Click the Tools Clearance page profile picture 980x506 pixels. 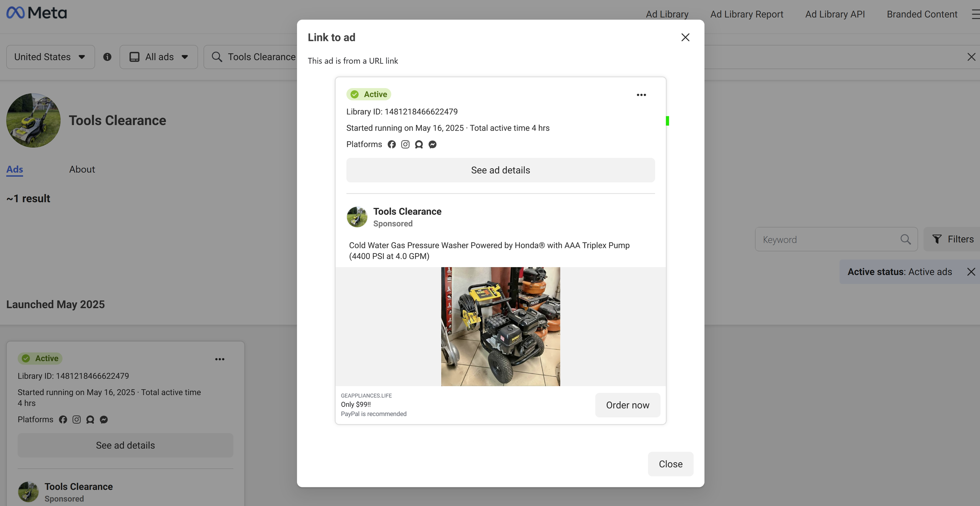33,120
